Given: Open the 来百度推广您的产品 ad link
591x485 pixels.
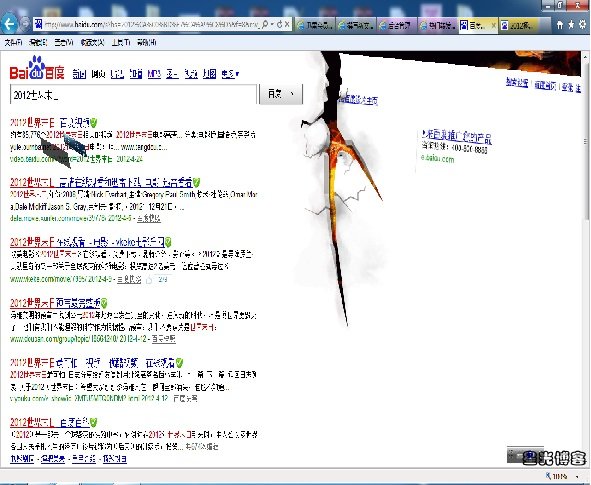Looking at the screenshot, I should [x=456, y=136].
